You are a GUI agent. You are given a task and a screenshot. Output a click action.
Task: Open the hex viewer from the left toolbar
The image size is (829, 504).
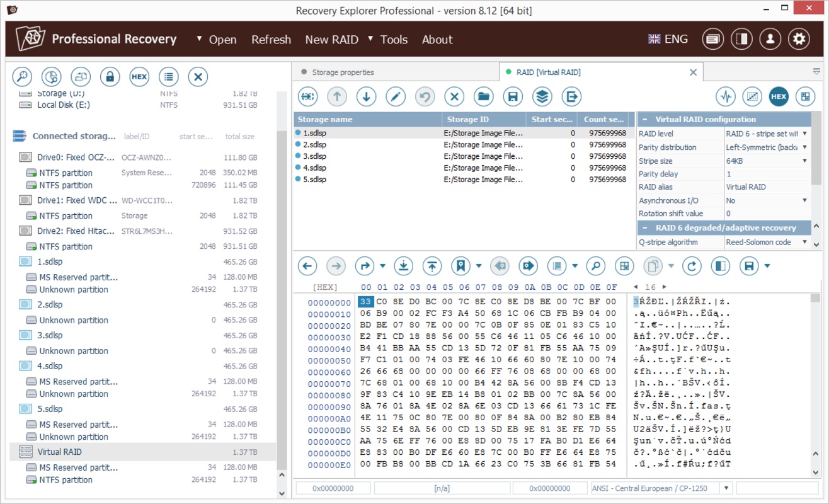click(139, 77)
